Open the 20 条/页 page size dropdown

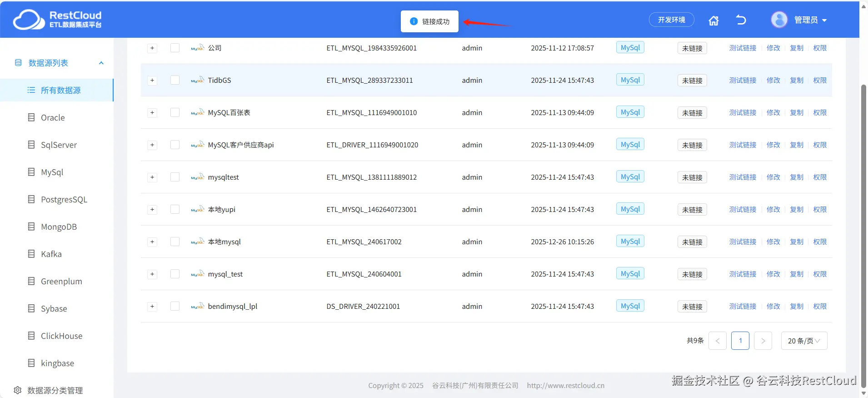804,341
